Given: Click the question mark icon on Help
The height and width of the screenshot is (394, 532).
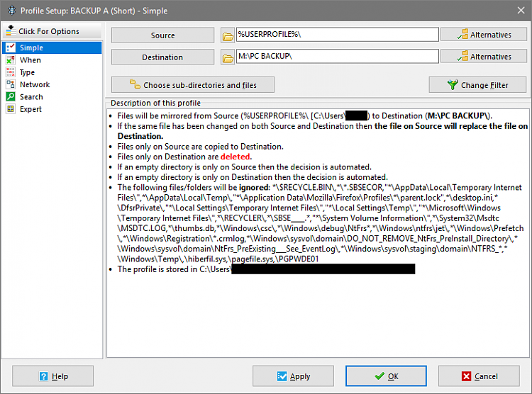Looking at the screenshot, I should click(x=44, y=376).
